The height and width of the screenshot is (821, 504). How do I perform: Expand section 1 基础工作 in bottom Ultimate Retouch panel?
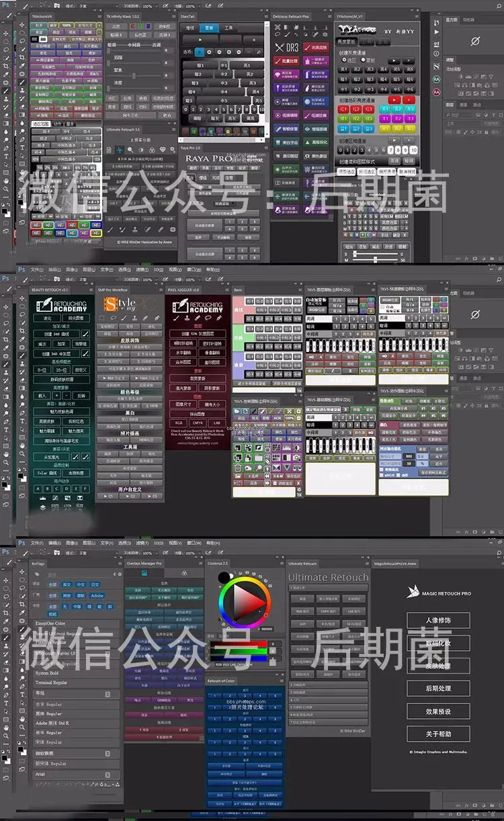coord(329,587)
